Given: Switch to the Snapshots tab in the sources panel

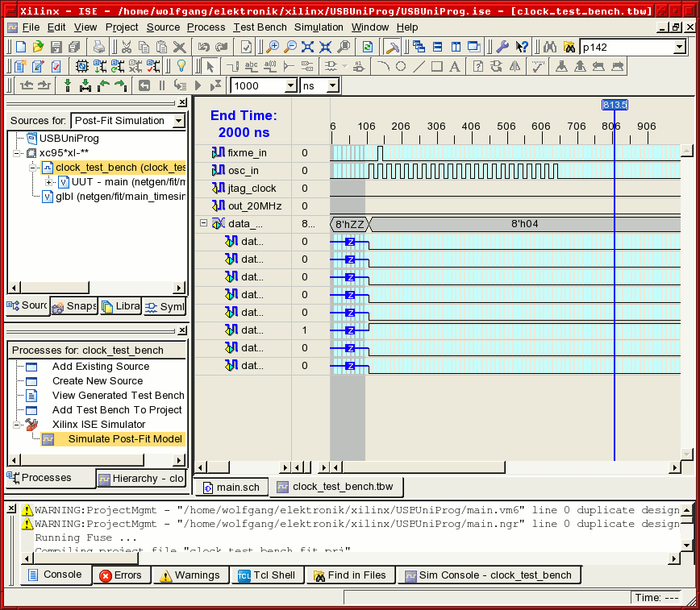Looking at the screenshot, I should click(74, 306).
